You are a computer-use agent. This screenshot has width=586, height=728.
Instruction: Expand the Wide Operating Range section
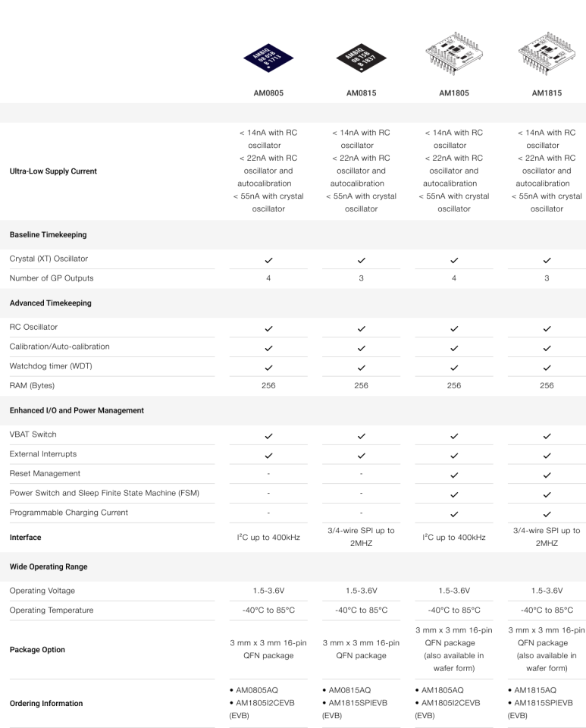(x=49, y=566)
